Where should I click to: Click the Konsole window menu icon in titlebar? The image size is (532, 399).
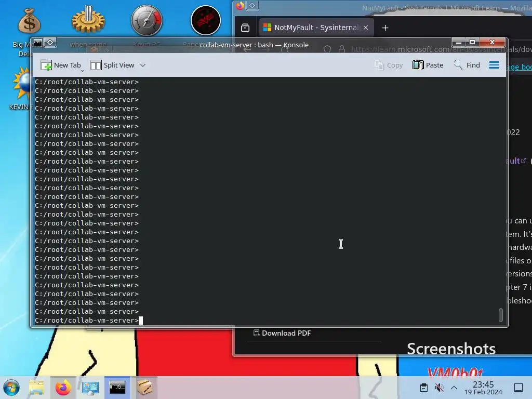click(37, 43)
